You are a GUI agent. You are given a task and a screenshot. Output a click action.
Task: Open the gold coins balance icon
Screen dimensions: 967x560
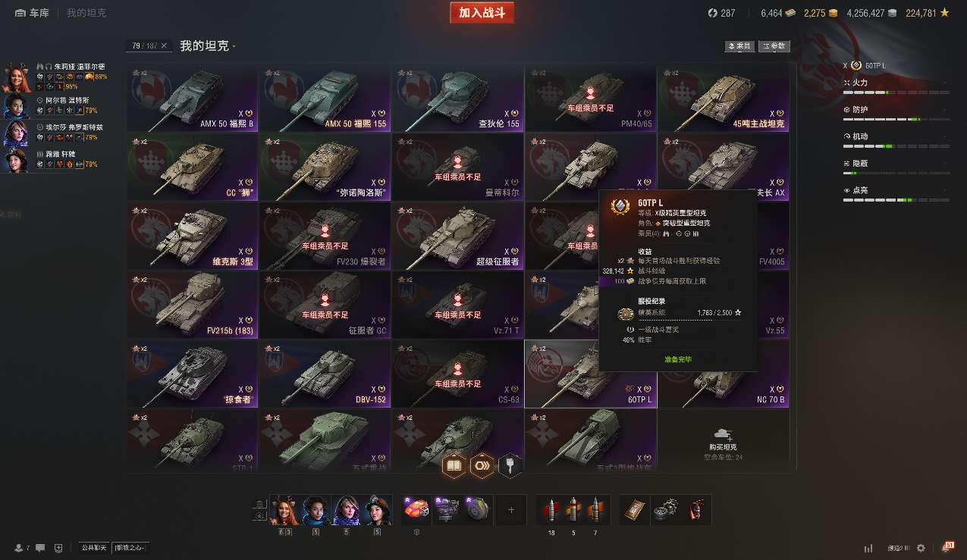coord(833,13)
